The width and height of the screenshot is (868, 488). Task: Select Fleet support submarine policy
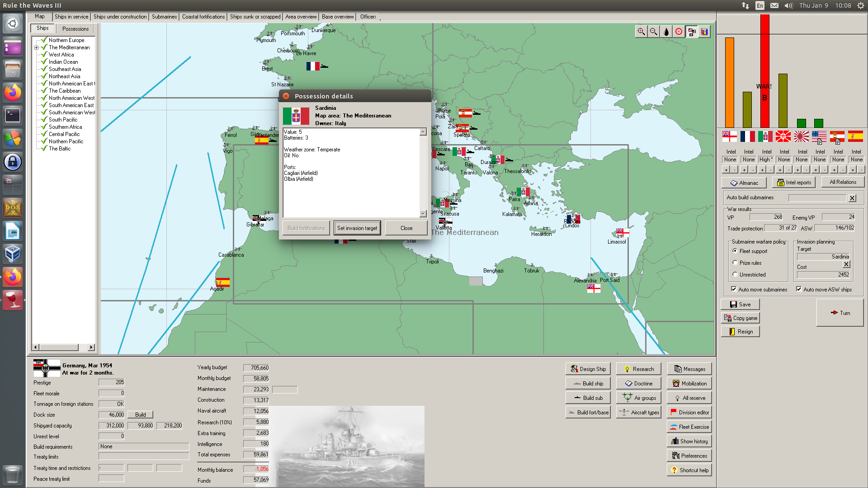pos(735,251)
